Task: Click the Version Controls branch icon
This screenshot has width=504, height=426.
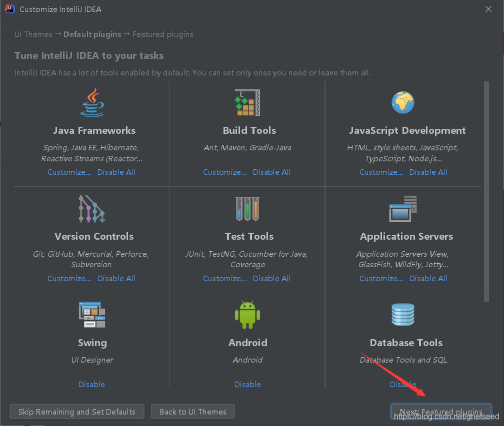Action: coord(92,209)
